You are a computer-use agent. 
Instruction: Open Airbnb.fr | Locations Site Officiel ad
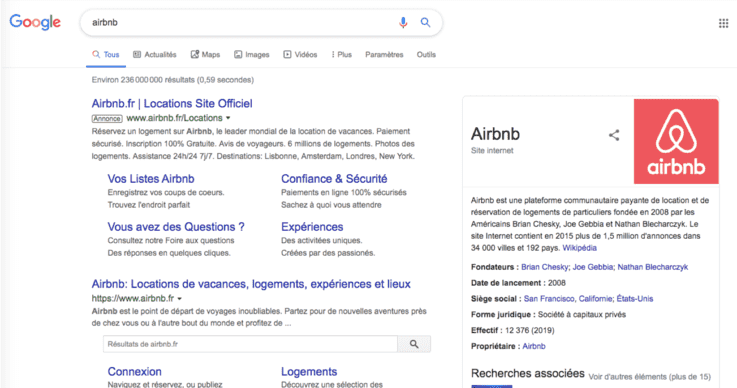point(172,103)
